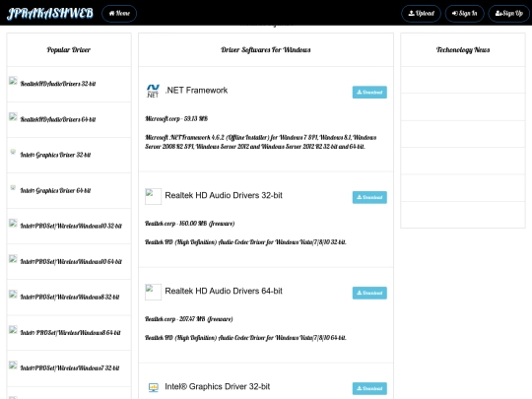This screenshot has height=399, width=532.
Task: Click sidebar icon for PROSet Wireless Windows8 64-bit
Action: coord(13,330)
